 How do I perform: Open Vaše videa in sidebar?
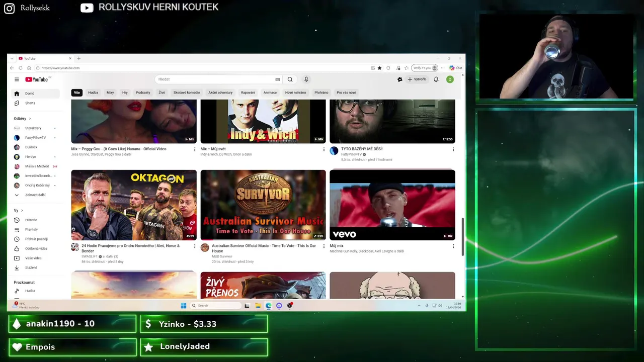tap(35, 258)
